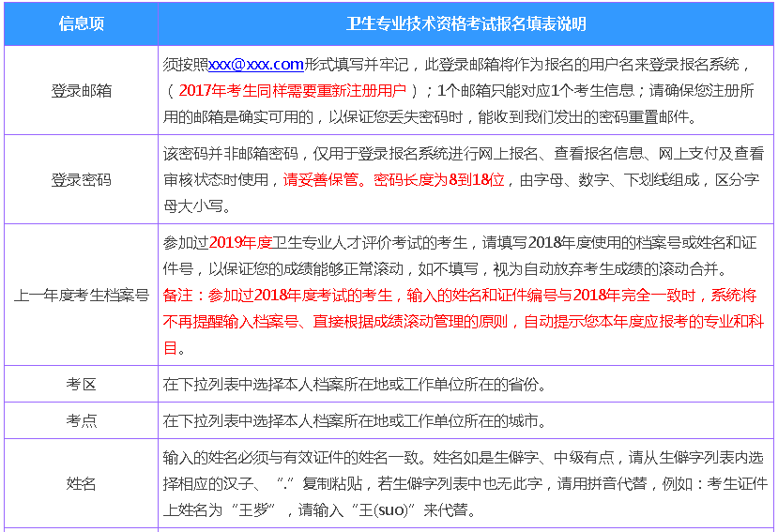The height and width of the screenshot is (532, 778).
Task: Select text 在下拉列表中选择本人档案所在地或工作单位所在的城市
Action: tap(354, 421)
